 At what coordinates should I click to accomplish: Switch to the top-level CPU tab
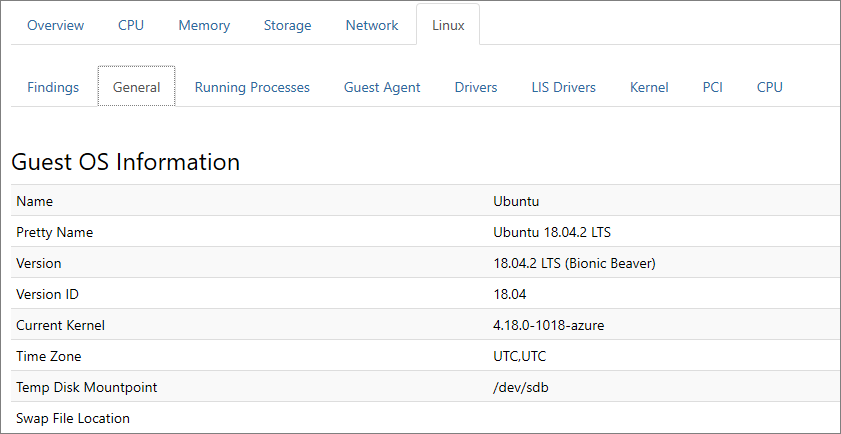point(131,25)
